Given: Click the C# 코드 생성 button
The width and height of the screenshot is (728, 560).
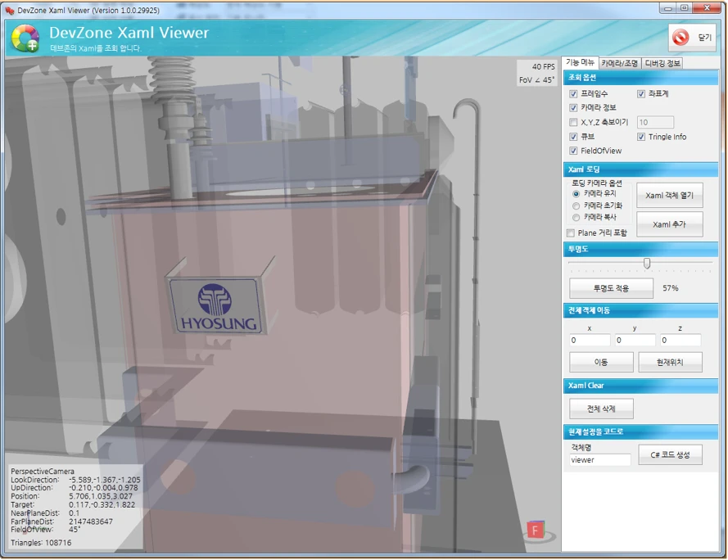Looking at the screenshot, I should (x=670, y=454).
